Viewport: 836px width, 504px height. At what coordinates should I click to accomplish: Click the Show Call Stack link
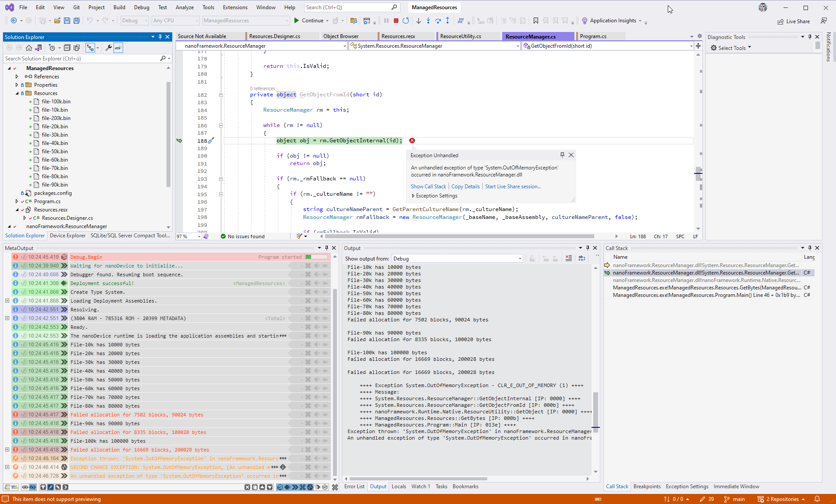428,186
